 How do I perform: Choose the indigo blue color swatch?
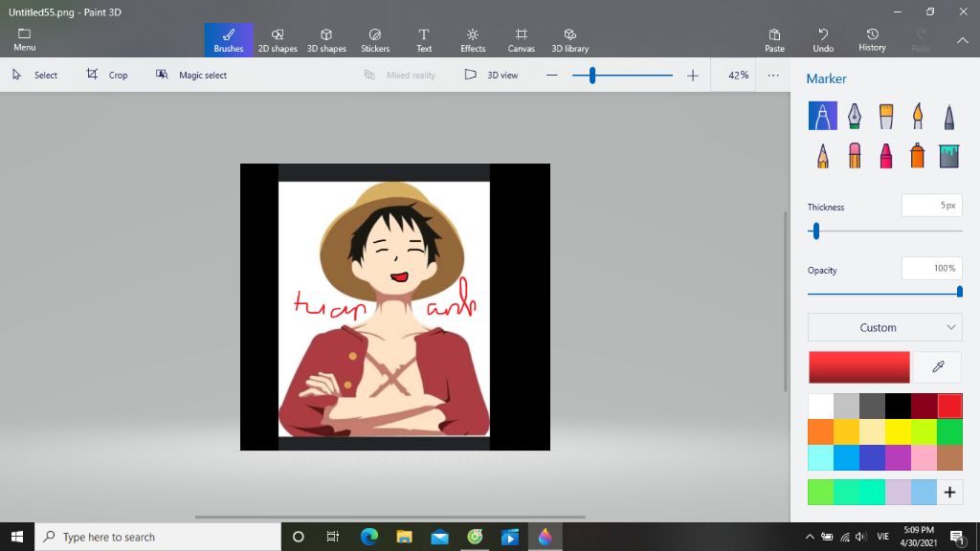[x=873, y=457]
